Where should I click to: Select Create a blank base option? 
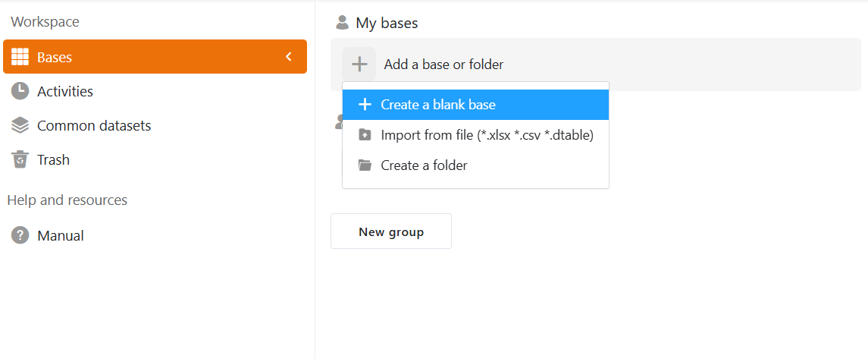pyautogui.click(x=438, y=105)
